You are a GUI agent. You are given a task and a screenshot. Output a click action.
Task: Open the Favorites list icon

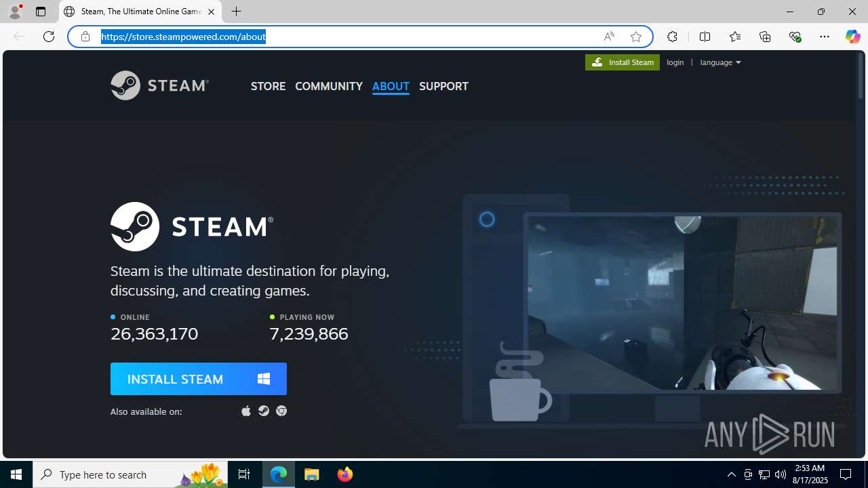pos(735,37)
